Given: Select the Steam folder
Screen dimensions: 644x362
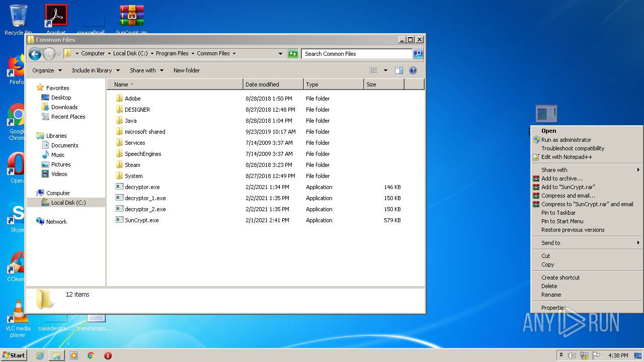Looking at the screenshot, I should point(132,165).
